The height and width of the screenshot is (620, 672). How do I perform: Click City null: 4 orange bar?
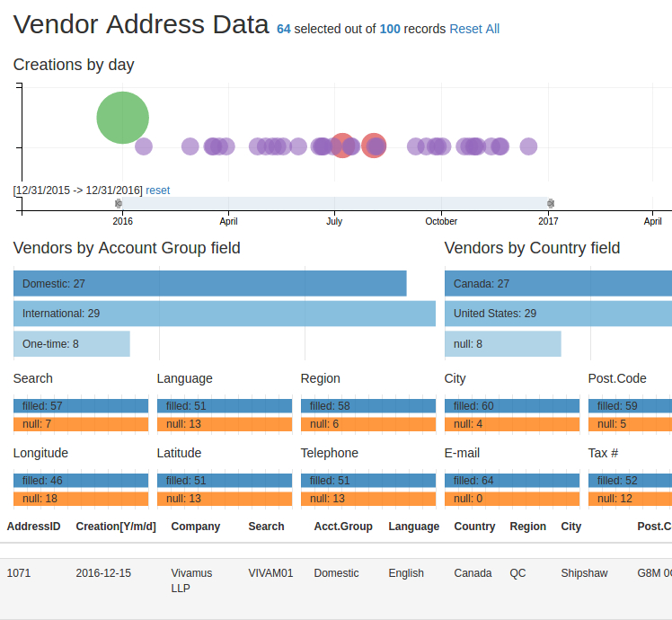pos(511,424)
